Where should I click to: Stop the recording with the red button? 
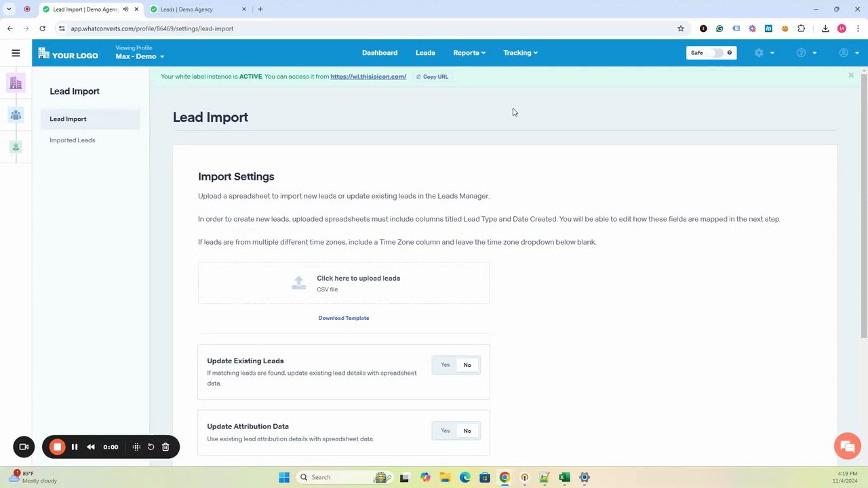pos(57,447)
